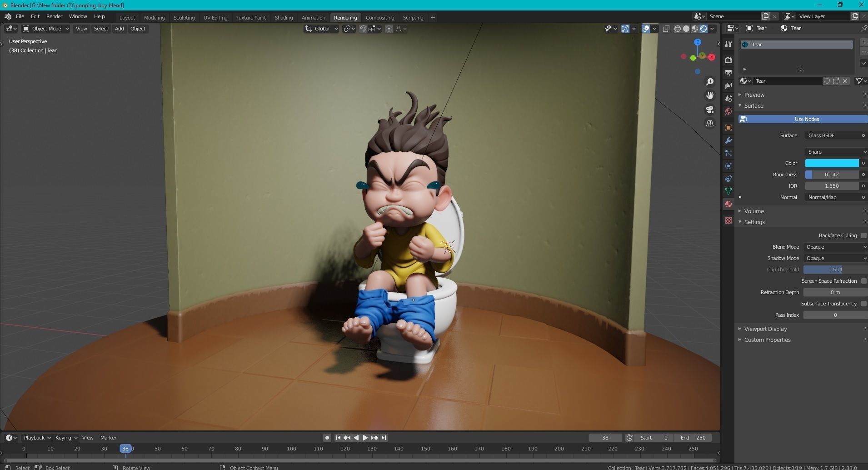This screenshot has width=868, height=470.
Task: Play the animation forward
Action: pos(365,438)
